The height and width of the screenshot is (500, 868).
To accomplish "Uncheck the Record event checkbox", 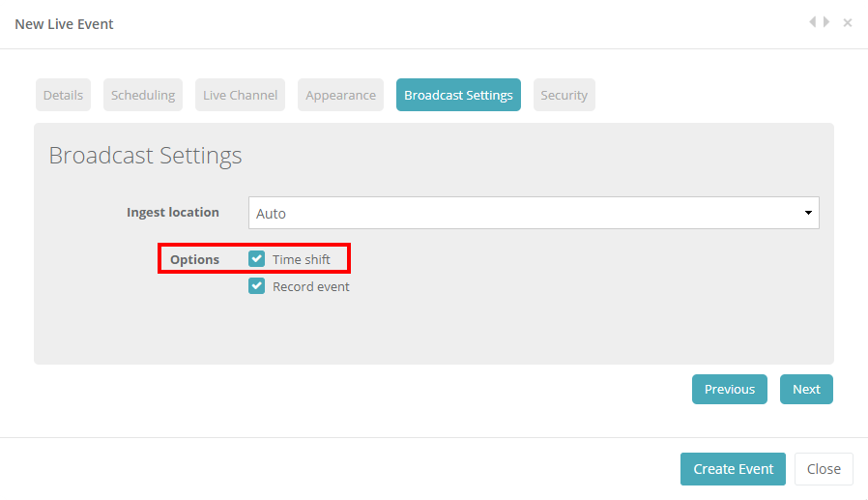I will [x=256, y=285].
